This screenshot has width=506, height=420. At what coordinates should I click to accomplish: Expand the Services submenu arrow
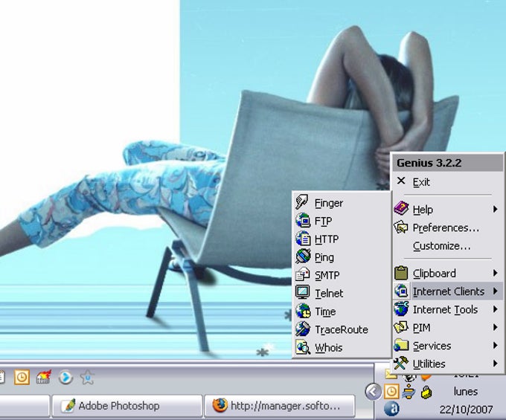coord(496,345)
